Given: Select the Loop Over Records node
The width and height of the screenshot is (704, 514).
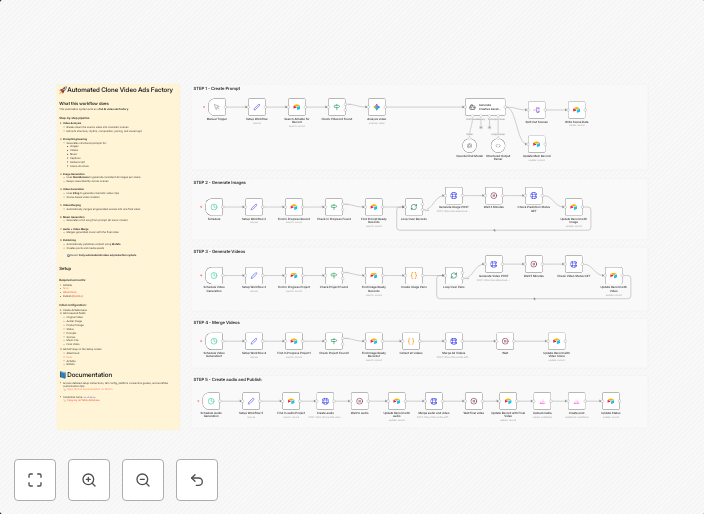Looking at the screenshot, I should pyautogui.click(x=414, y=207).
